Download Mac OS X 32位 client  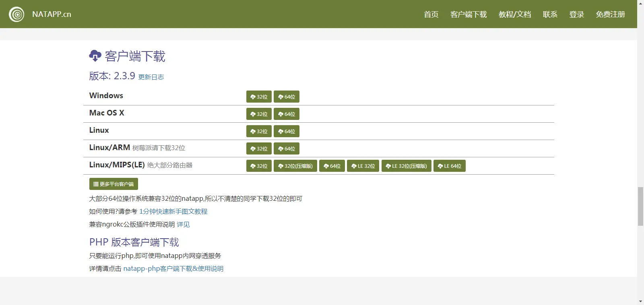259,114
